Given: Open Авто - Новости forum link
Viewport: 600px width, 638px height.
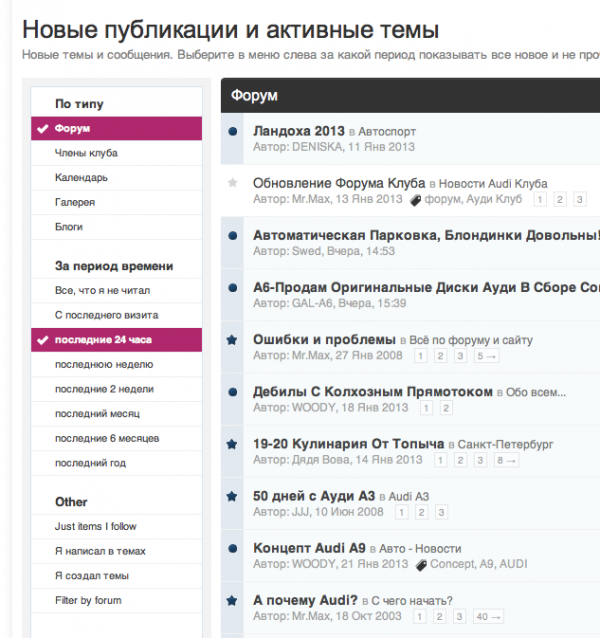Looking at the screenshot, I should 420,548.
